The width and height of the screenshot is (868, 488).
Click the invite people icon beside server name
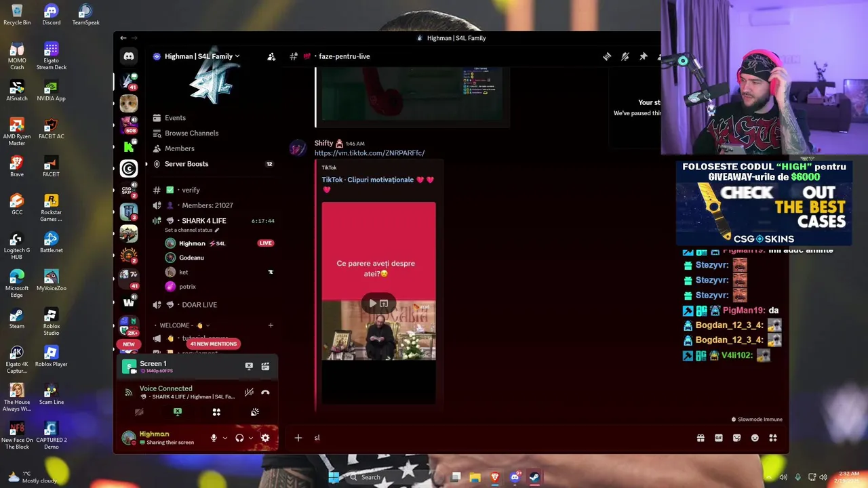(271, 57)
